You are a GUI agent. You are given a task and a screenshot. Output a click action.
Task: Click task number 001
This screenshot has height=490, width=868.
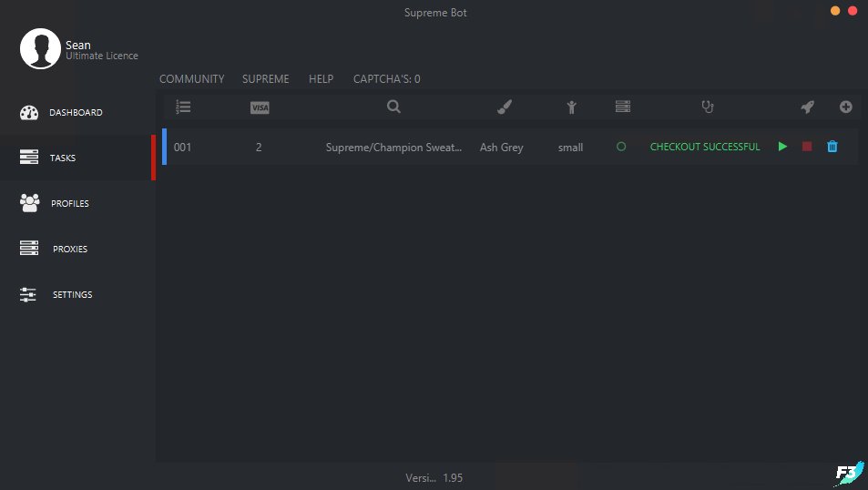pyautogui.click(x=182, y=148)
